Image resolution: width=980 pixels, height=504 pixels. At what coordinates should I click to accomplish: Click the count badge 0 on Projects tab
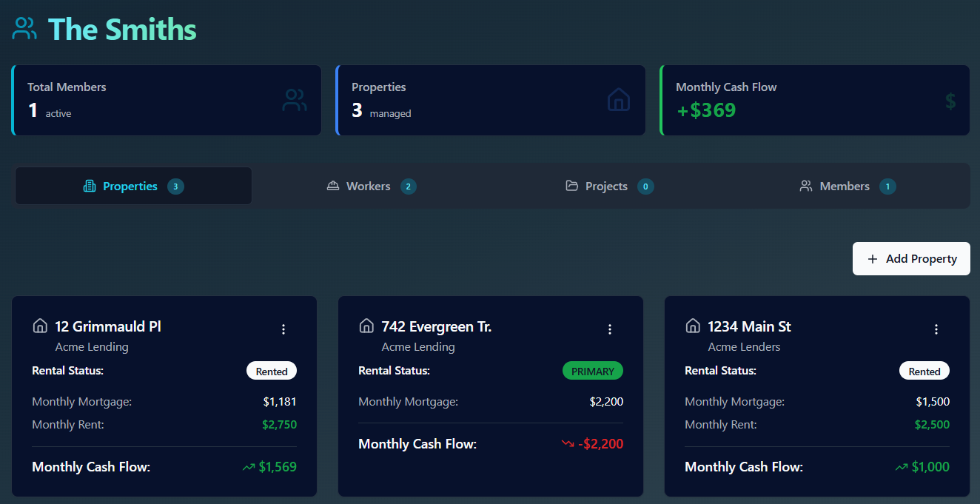coord(645,187)
